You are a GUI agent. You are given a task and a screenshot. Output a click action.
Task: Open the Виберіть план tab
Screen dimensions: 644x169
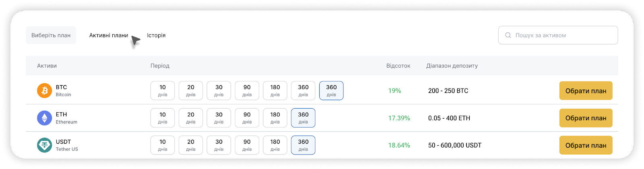pyautogui.click(x=51, y=35)
